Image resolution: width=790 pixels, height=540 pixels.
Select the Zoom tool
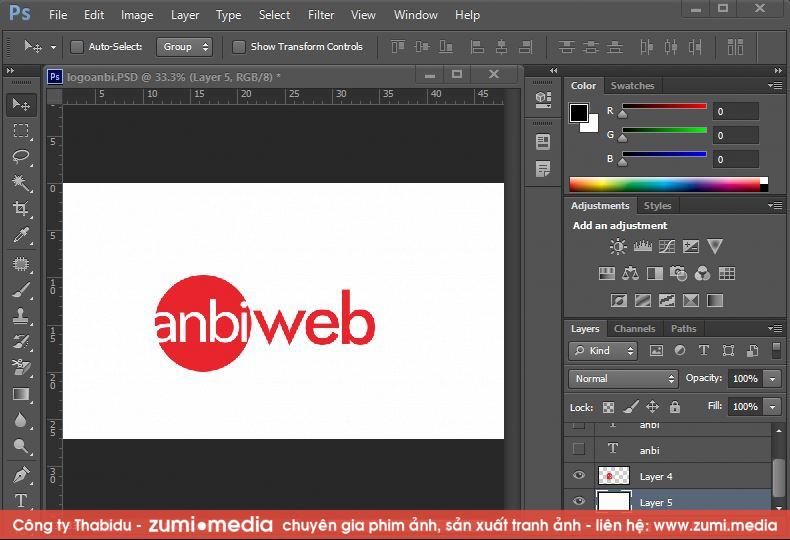[21, 446]
